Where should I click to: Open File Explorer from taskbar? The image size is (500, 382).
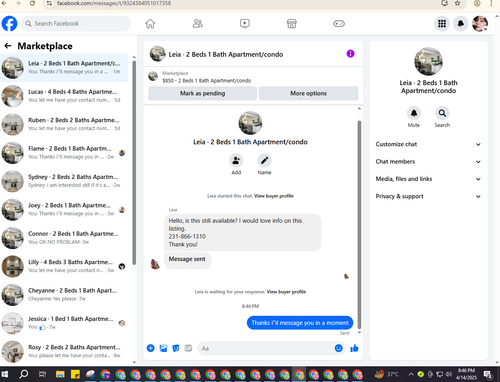[60, 374]
